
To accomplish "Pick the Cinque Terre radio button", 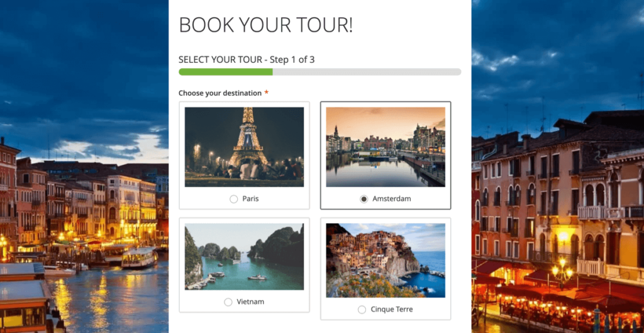I will pyautogui.click(x=362, y=310).
